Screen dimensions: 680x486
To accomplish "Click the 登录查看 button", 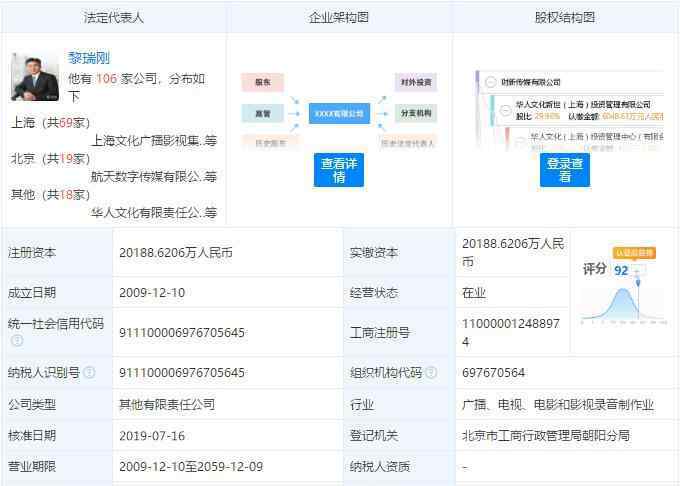I will coord(565,170).
